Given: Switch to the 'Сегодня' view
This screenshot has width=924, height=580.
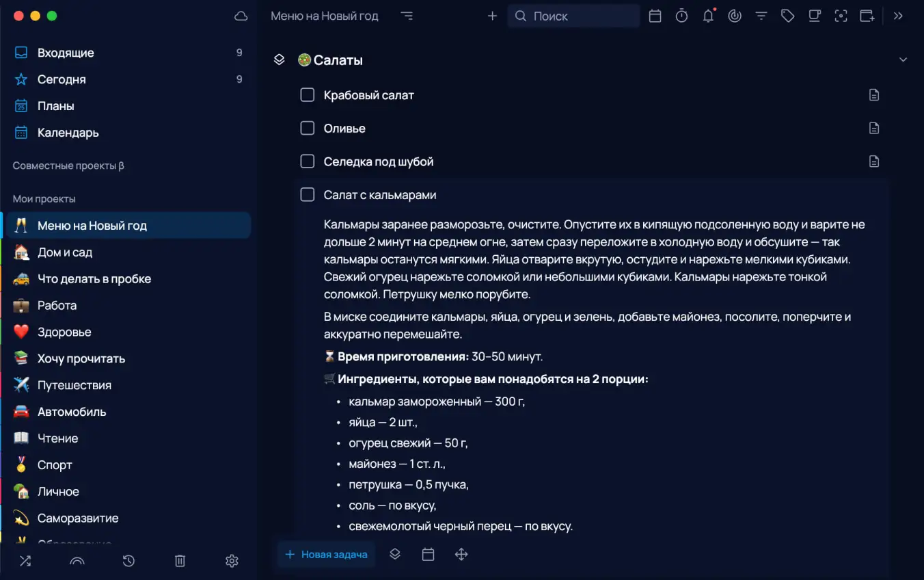Looking at the screenshot, I should [62, 79].
